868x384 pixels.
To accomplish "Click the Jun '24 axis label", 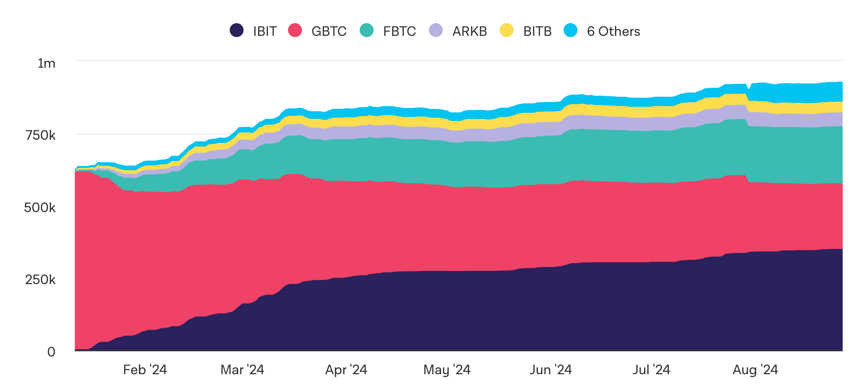I will (x=551, y=370).
